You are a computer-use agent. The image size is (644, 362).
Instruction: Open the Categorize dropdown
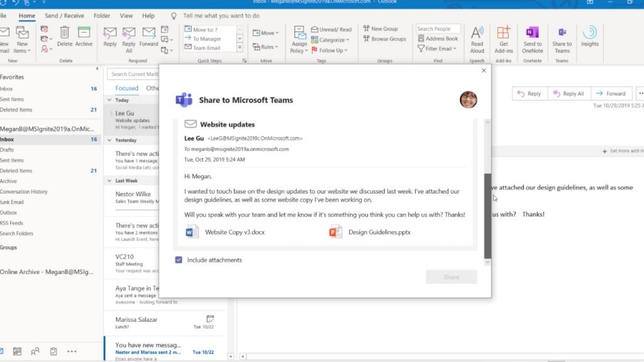330,40
